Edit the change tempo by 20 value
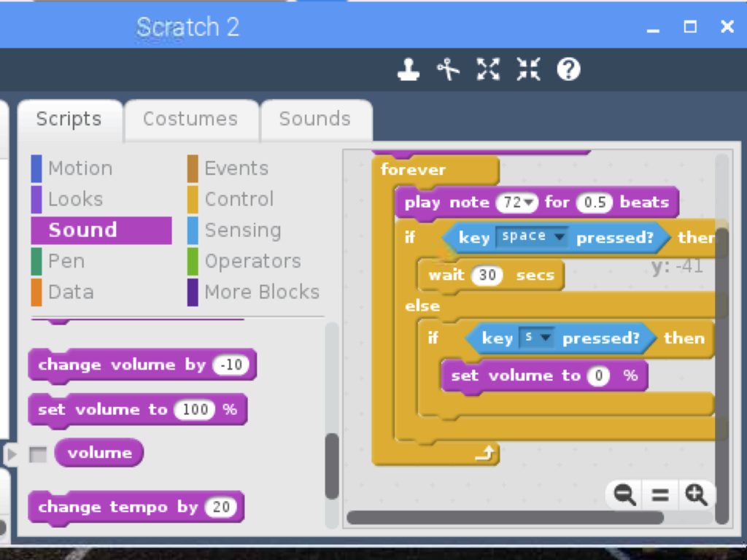This screenshot has height=560, width=747. pyautogui.click(x=221, y=507)
